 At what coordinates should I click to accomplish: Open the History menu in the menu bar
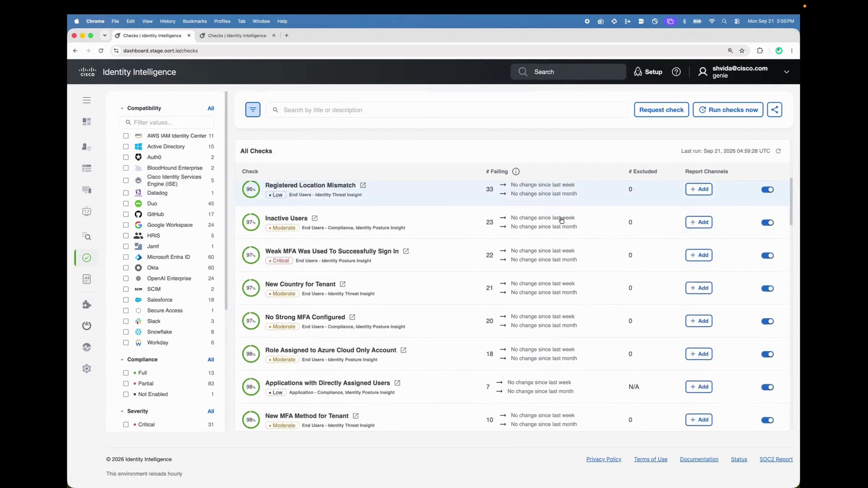coord(168,21)
